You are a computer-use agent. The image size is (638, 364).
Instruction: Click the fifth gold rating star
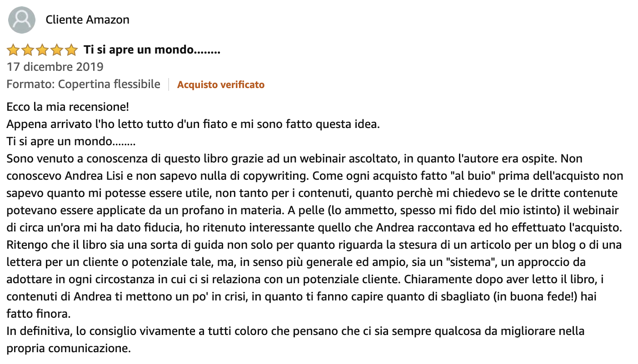(x=71, y=50)
